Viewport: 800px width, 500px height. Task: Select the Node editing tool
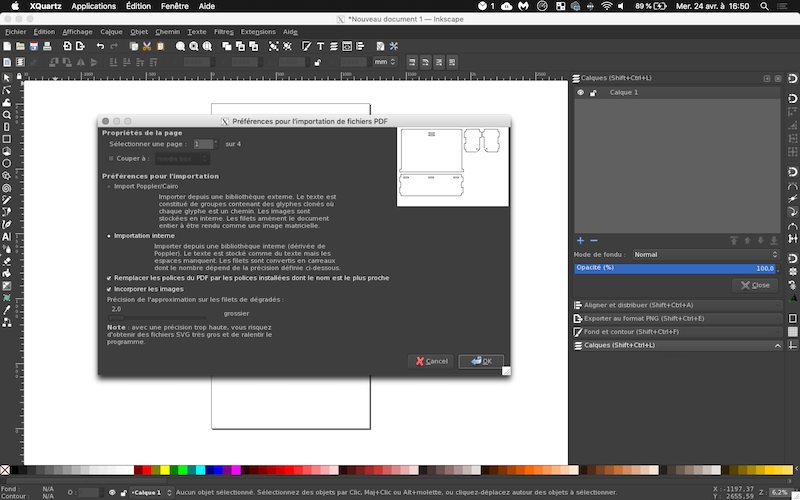point(7,90)
